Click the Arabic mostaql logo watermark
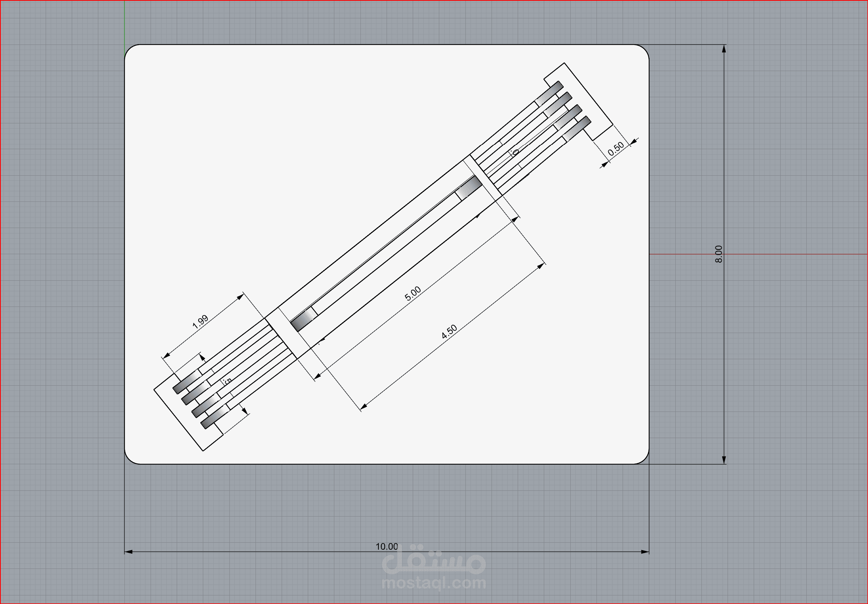 coord(434,563)
